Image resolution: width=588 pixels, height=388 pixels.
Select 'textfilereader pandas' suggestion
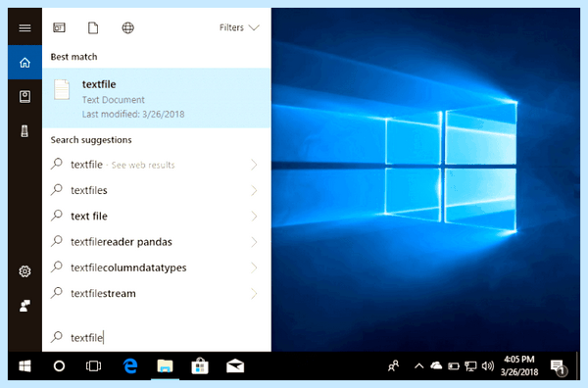point(157,242)
